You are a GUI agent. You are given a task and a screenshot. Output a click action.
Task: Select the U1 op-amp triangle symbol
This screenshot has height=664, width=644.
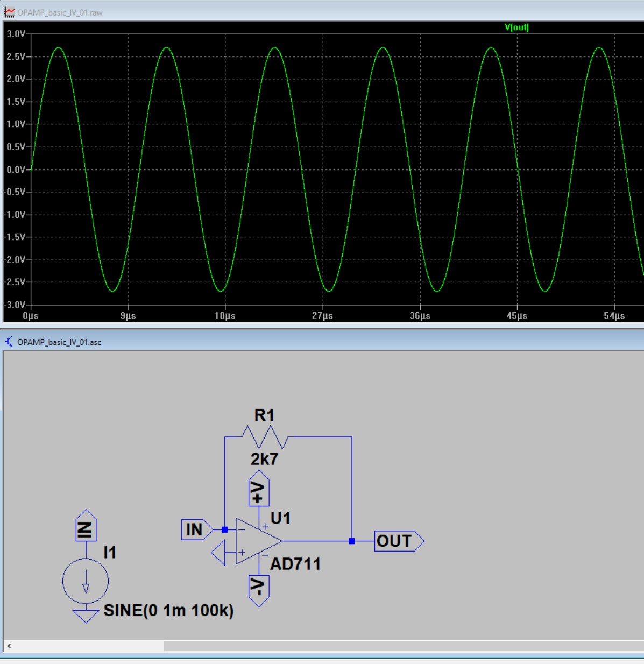click(259, 541)
